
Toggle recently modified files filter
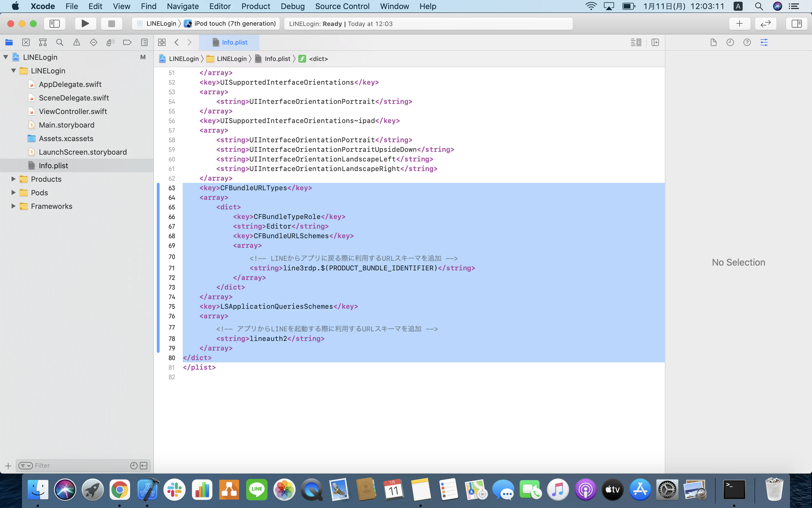click(134, 465)
